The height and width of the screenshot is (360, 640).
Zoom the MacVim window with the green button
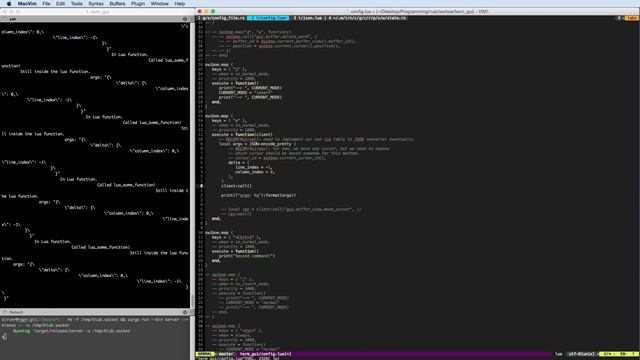213,11
